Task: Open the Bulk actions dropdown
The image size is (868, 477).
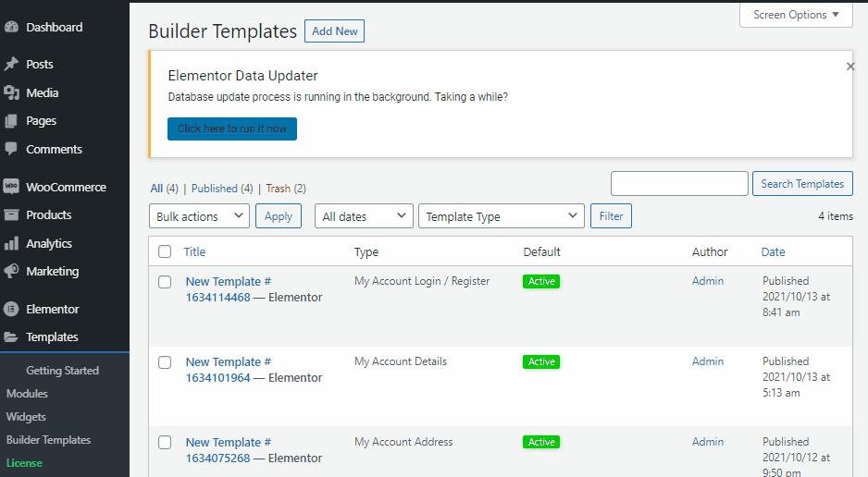Action: point(199,216)
